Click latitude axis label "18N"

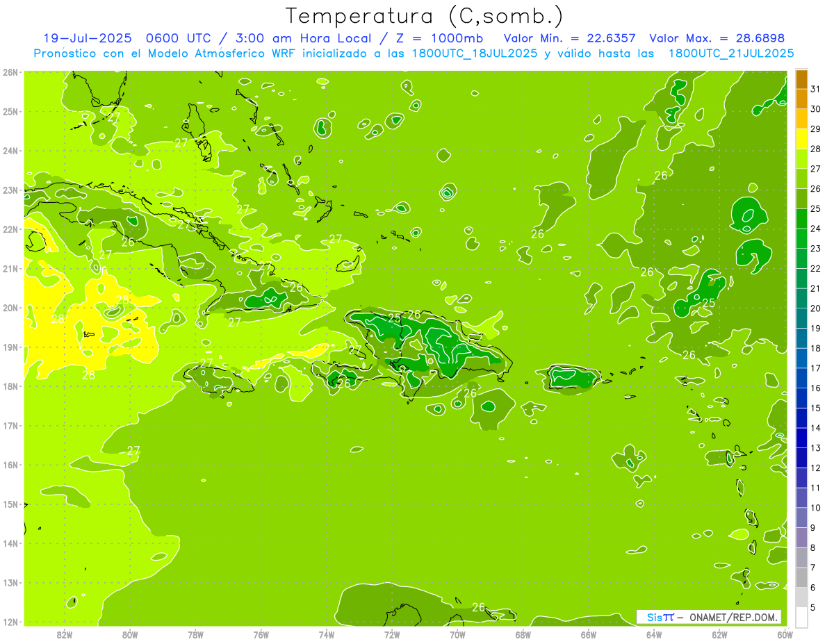(10, 386)
